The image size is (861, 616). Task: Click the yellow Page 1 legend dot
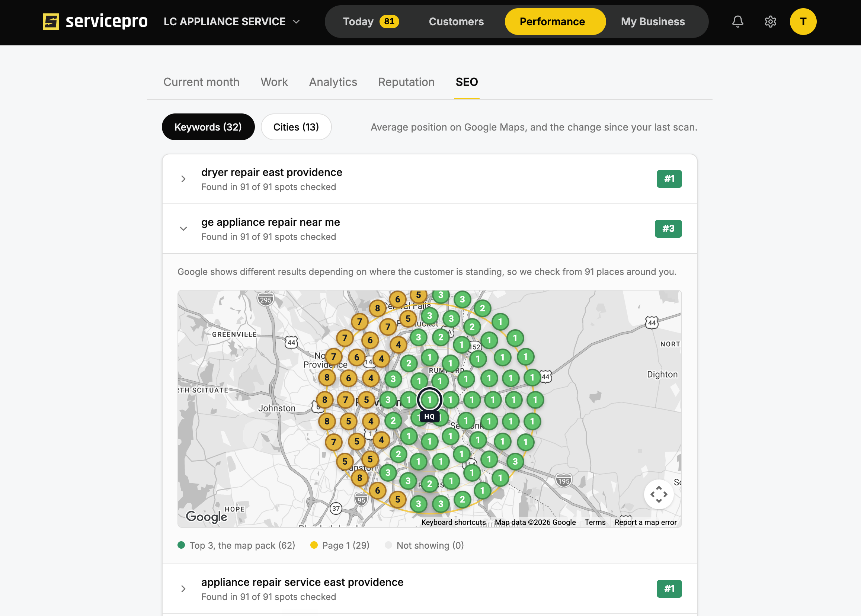(x=314, y=545)
